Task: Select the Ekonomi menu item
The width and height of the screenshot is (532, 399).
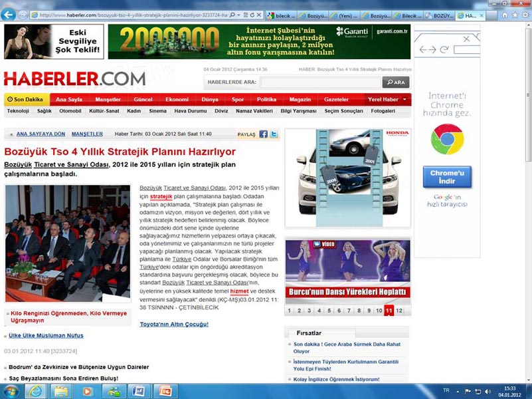Action: point(177,100)
